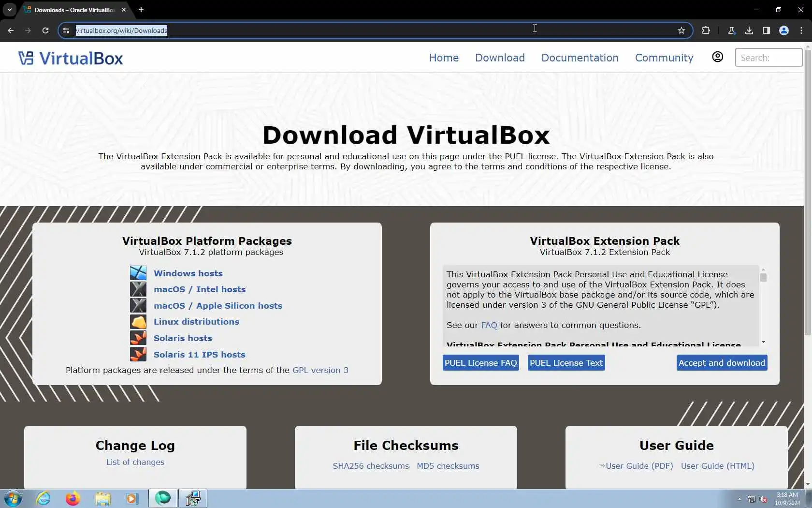Click the Solaris hosts icon
This screenshot has width=812, height=508.
(138, 338)
